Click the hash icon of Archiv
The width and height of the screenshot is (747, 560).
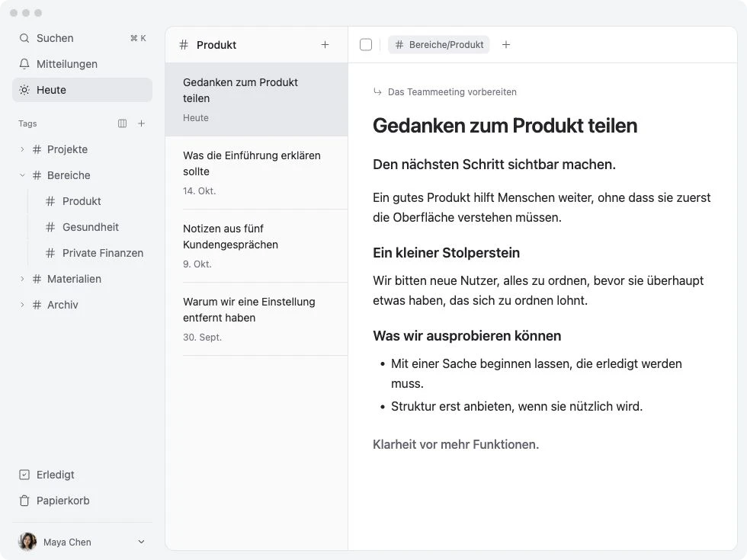tap(37, 305)
